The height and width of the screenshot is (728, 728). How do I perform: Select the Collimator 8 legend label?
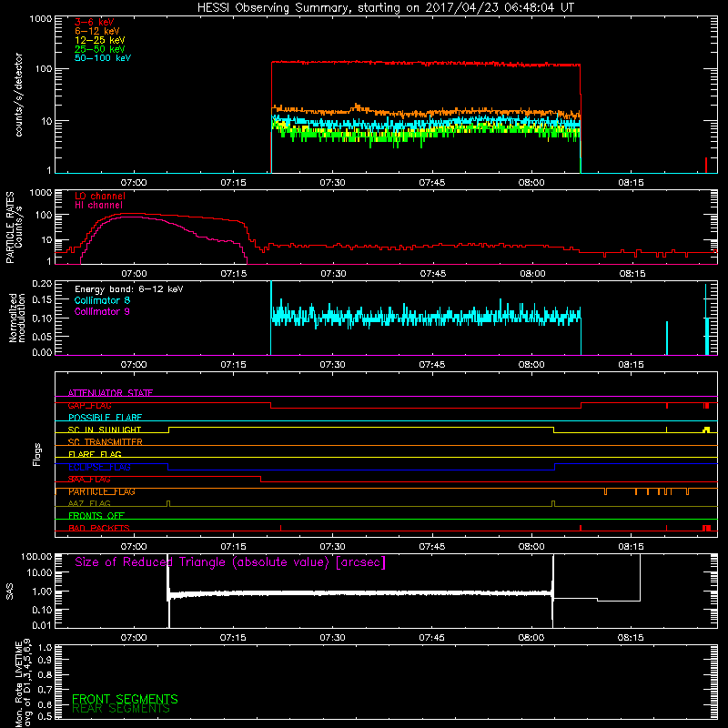click(102, 300)
